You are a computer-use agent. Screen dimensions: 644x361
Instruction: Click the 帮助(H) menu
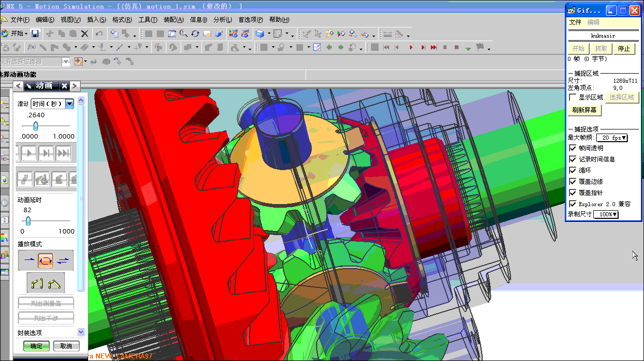pyautogui.click(x=279, y=20)
